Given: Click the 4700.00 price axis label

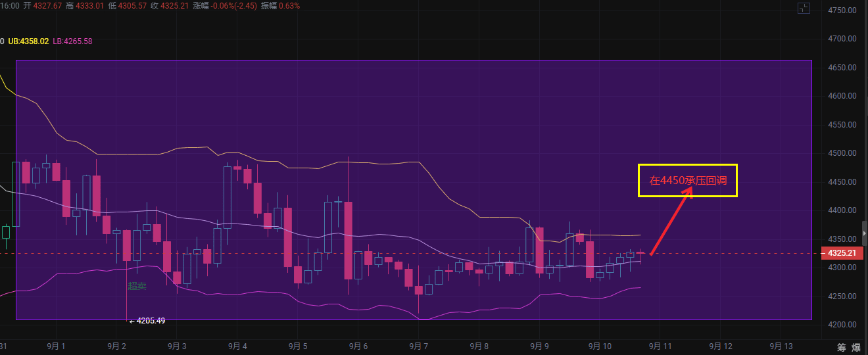Looking at the screenshot, I should click(x=842, y=39).
